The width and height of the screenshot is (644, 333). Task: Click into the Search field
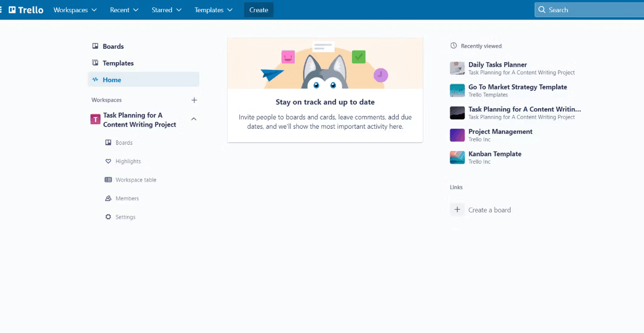(590, 10)
